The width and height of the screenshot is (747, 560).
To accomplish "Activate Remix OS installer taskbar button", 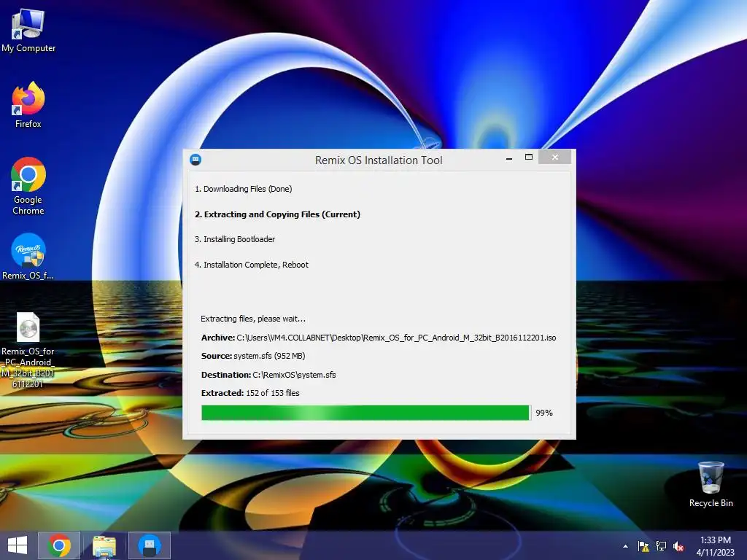I will [x=149, y=545].
